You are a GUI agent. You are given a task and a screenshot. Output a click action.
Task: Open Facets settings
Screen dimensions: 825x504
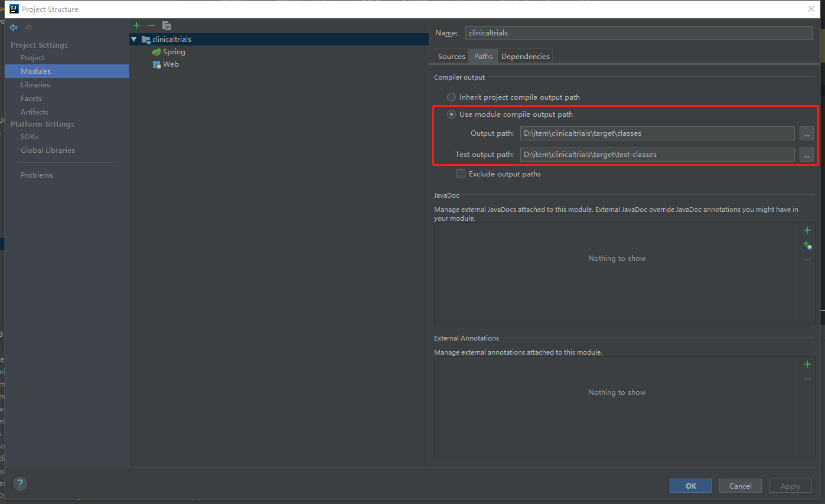point(31,98)
